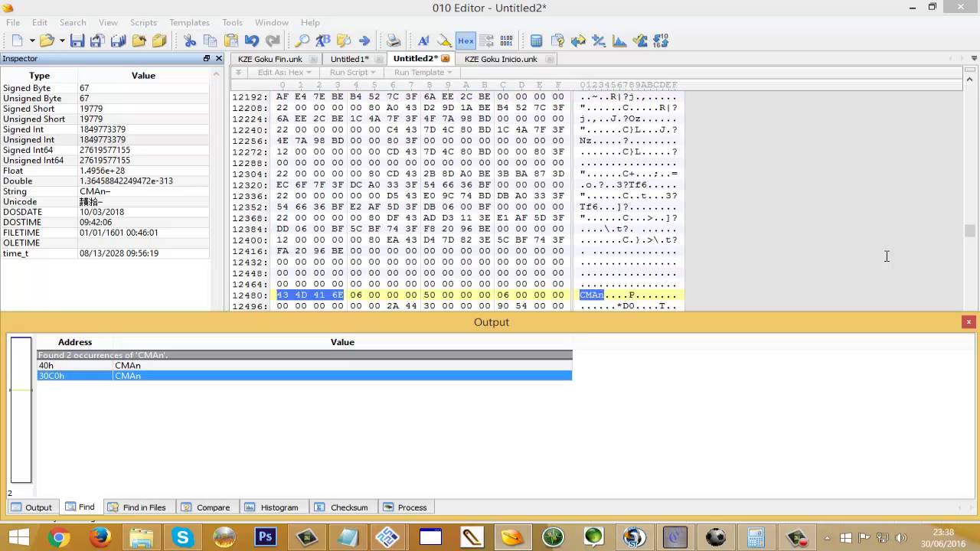Select the Signed Int64 inspector row

(105, 150)
